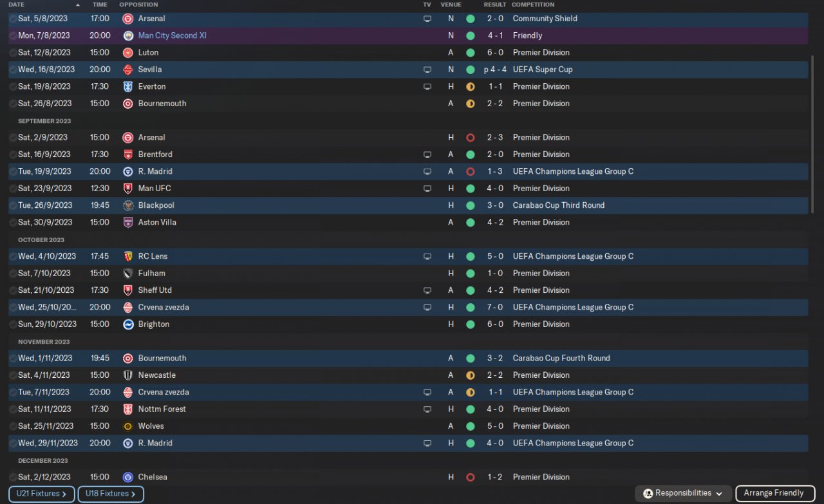
Task: Toggle the tick circle beside Sat, 12/8/2023 Luton fixture
Action: tap(13, 53)
